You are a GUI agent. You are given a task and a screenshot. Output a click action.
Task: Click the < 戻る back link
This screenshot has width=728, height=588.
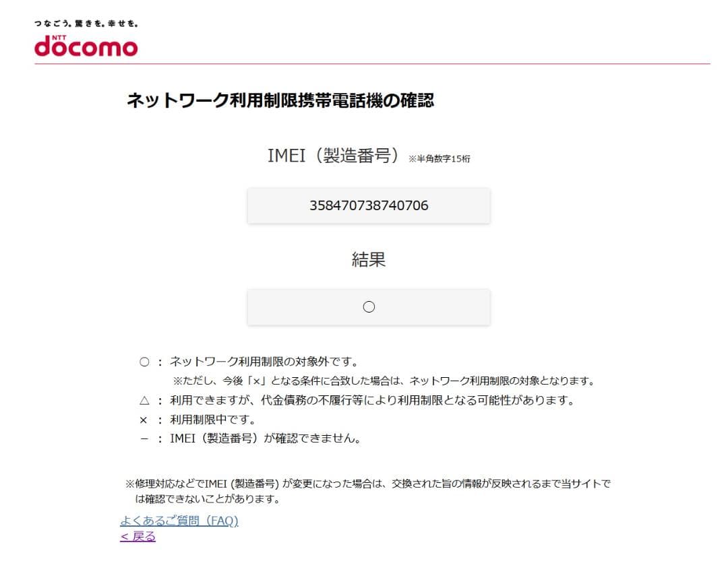click(x=136, y=537)
